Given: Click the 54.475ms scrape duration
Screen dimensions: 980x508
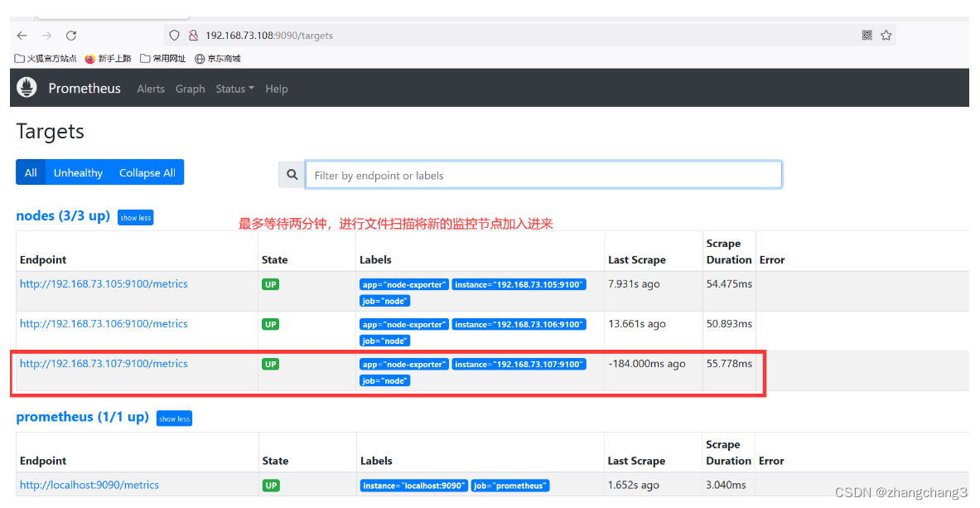Looking at the screenshot, I should pyautogui.click(x=729, y=284).
